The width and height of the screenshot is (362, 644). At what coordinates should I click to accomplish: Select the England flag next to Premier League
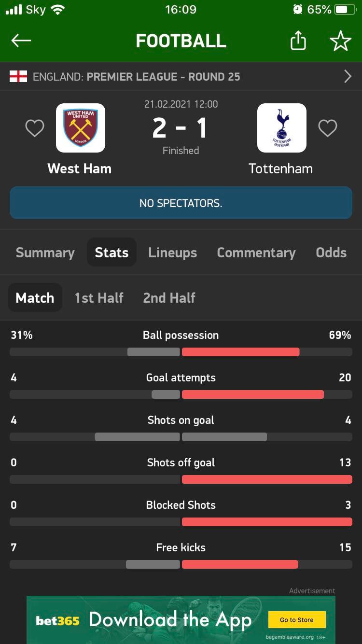point(17,76)
